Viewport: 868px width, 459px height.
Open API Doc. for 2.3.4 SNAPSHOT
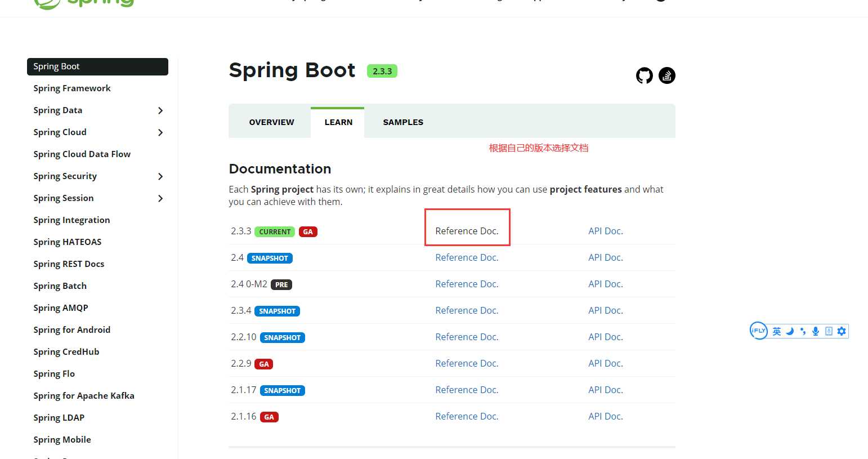[606, 310]
